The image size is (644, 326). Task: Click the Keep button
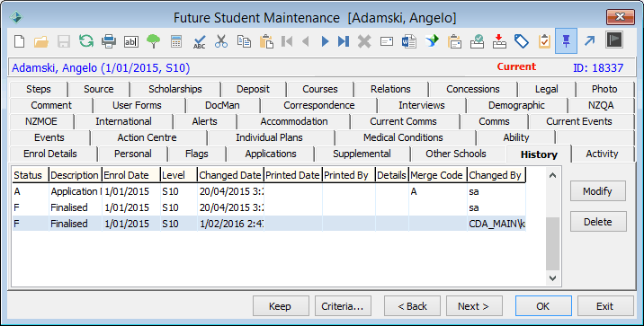click(x=280, y=306)
